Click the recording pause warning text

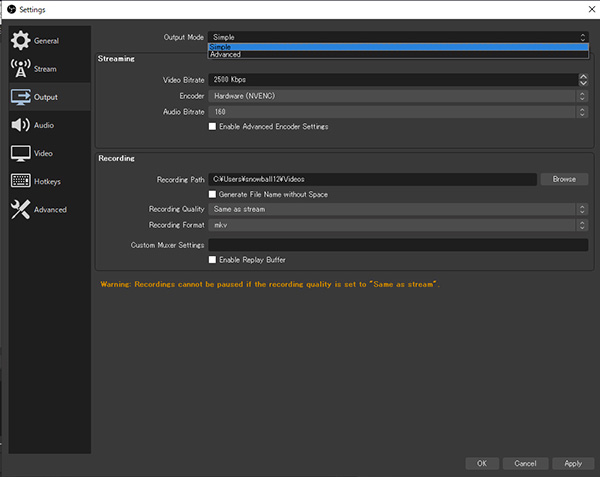[x=270, y=284]
